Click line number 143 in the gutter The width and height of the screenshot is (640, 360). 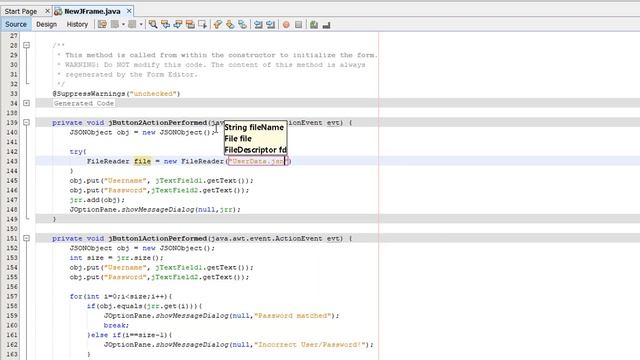coord(12,161)
